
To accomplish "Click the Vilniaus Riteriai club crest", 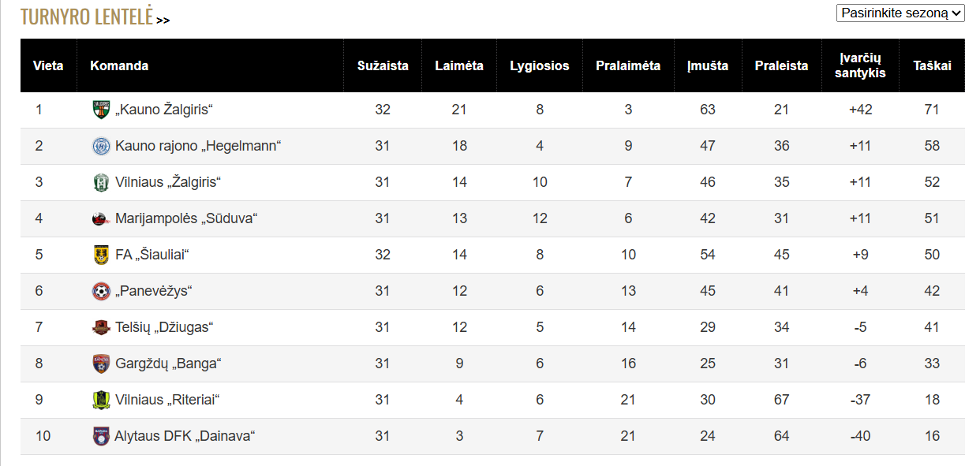I will tap(101, 400).
